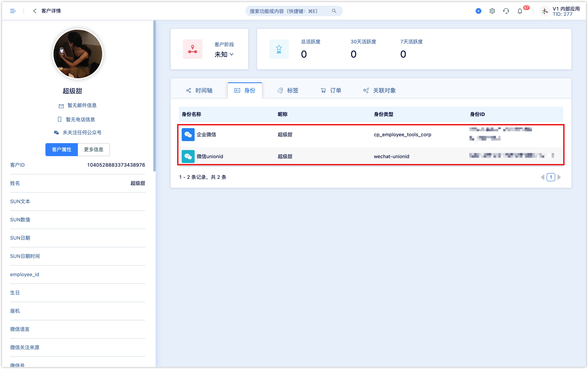Click the SUN数值 attribute row

tap(78, 220)
